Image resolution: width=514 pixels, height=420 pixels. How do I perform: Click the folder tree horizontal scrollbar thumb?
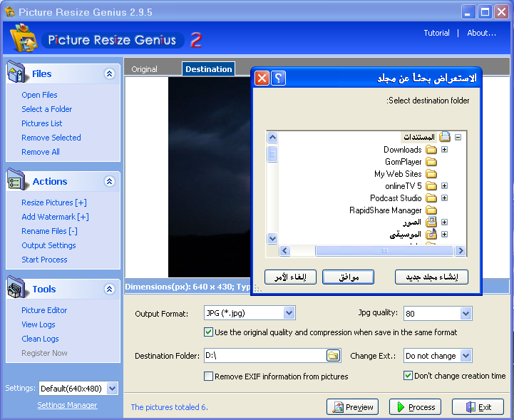point(384,251)
